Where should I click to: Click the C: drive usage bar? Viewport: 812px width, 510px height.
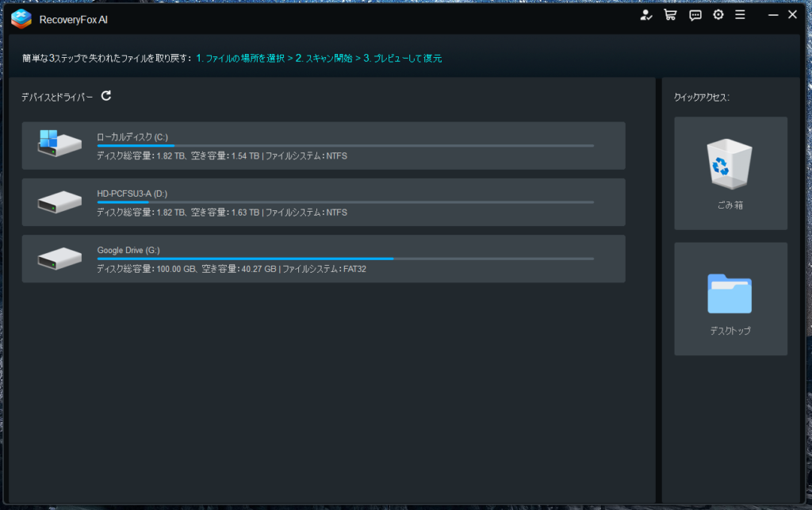(345, 146)
